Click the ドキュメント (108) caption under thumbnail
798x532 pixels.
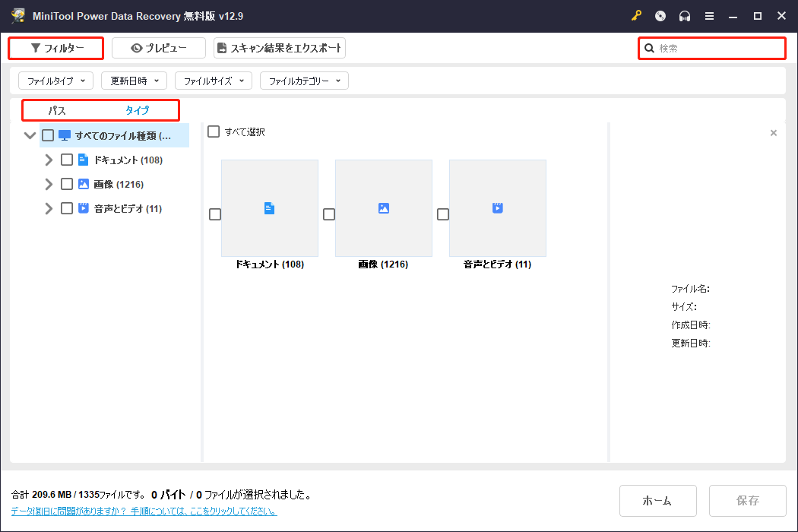click(270, 264)
